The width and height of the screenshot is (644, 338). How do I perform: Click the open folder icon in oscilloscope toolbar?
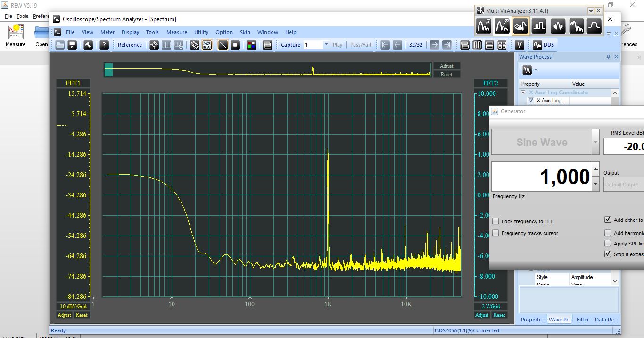point(60,45)
